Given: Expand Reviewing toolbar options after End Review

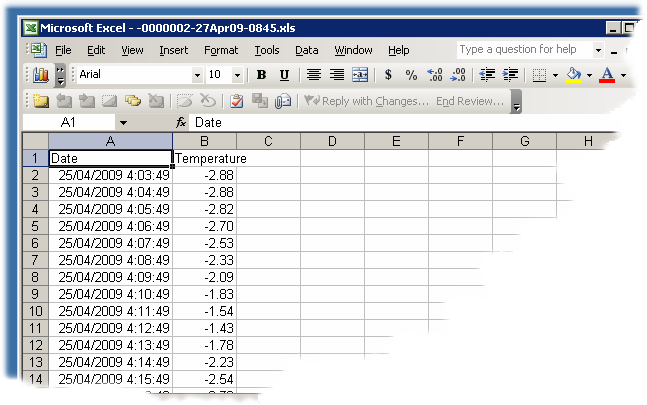Looking at the screenshot, I should (516, 101).
